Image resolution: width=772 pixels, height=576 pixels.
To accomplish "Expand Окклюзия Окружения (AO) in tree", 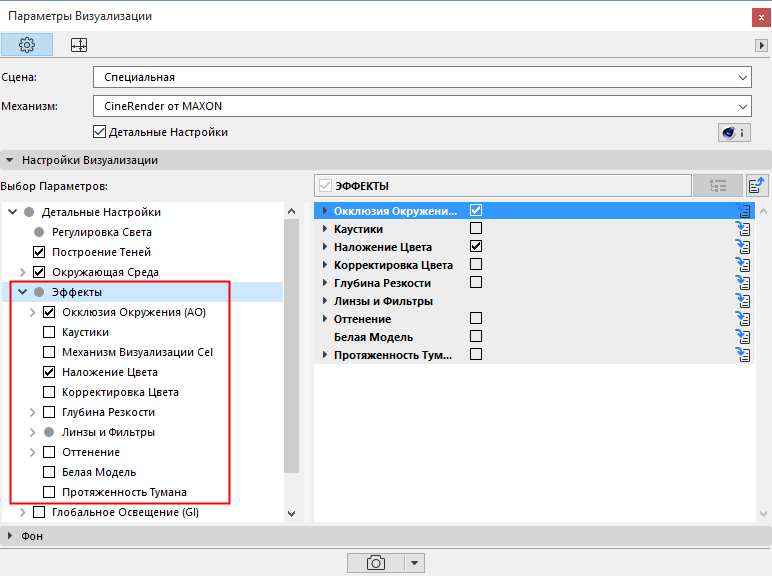I will [x=32, y=312].
